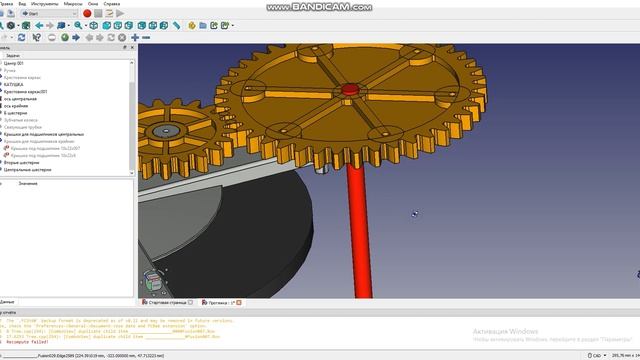Click the blue refresh recompute icon

(22, 37)
